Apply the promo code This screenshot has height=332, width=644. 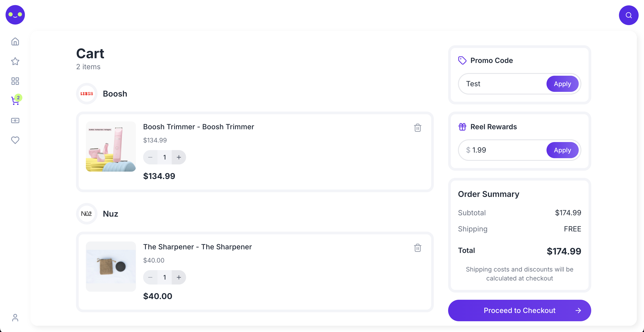click(x=562, y=84)
